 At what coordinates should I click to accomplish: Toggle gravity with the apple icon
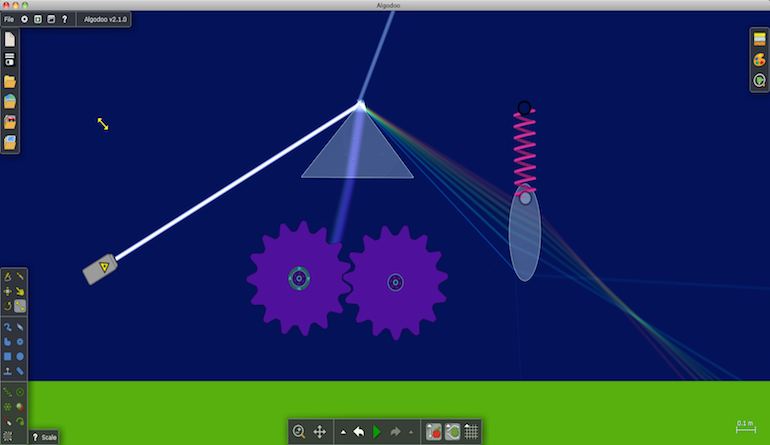pyautogui.click(x=434, y=432)
